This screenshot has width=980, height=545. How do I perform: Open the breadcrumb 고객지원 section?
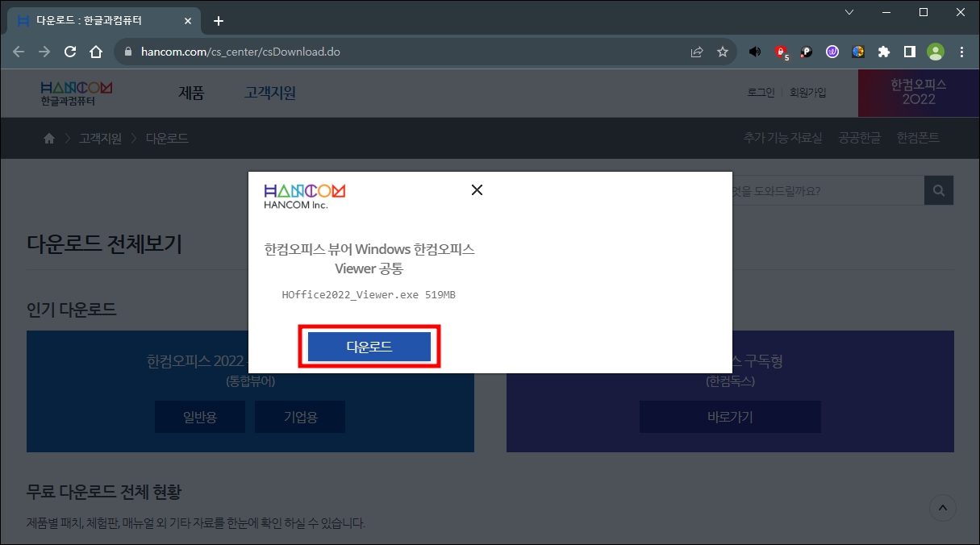tap(100, 138)
